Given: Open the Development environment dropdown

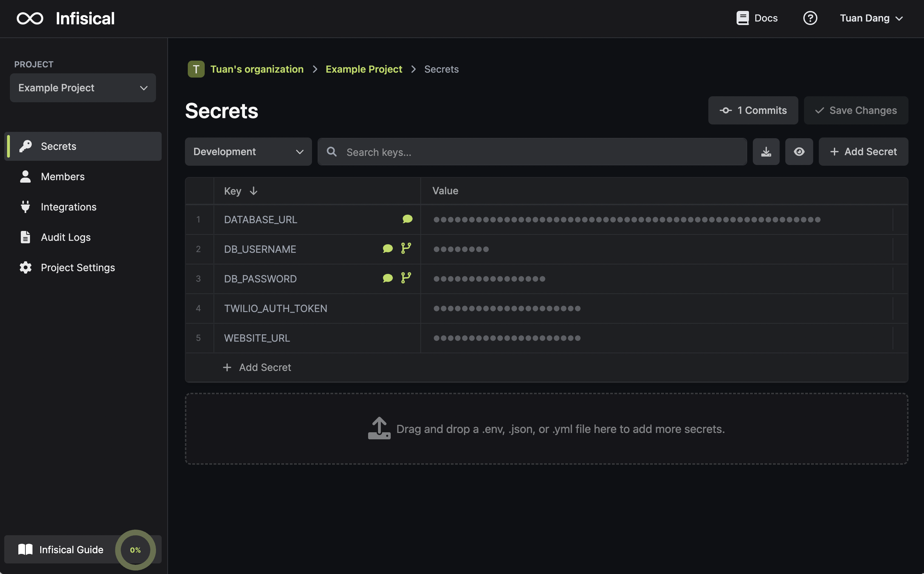Looking at the screenshot, I should [248, 152].
